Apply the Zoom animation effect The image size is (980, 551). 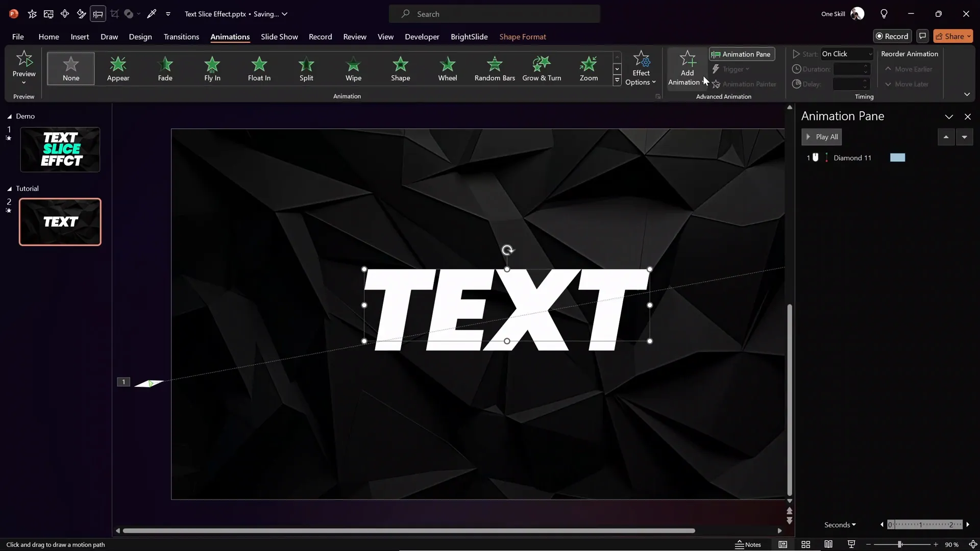click(589, 68)
